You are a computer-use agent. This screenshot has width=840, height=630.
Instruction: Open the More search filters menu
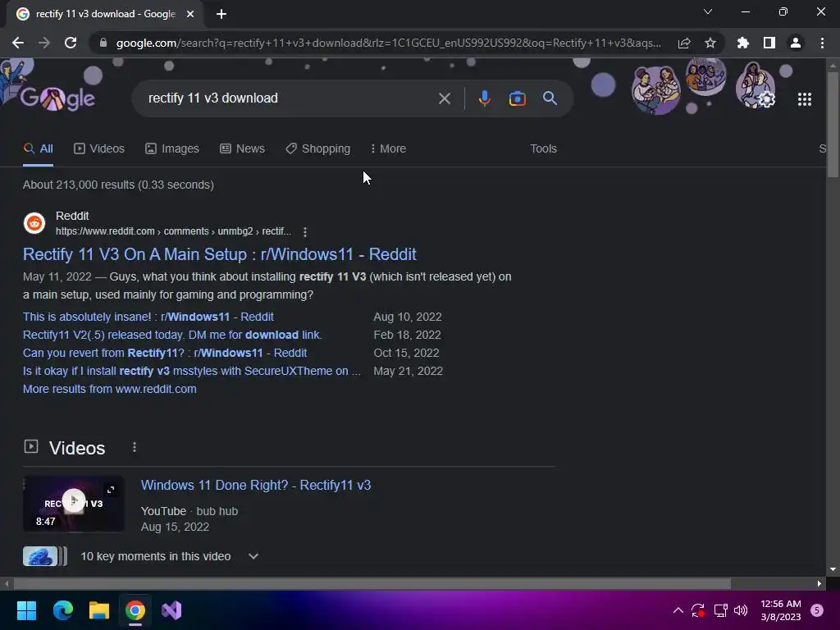(388, 149)
